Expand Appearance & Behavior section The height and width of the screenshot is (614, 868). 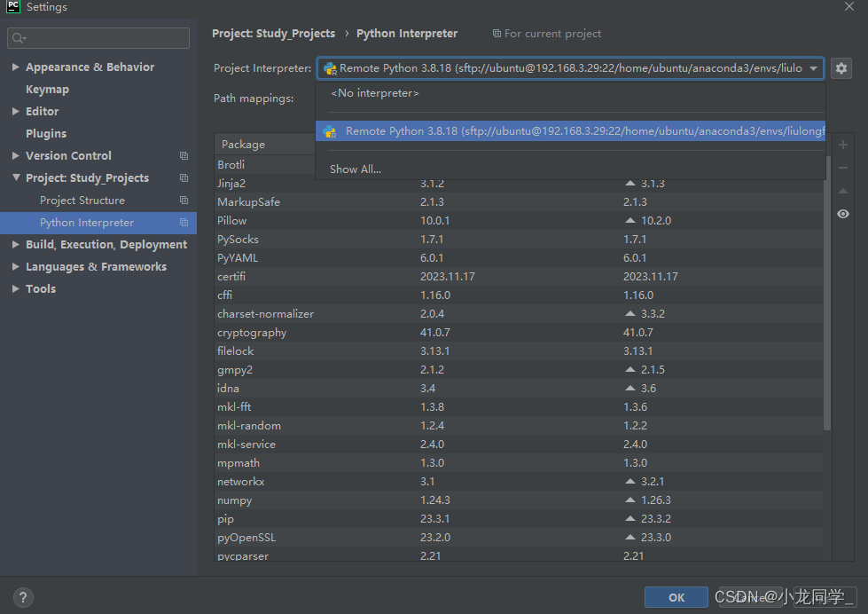pos(15,67)
